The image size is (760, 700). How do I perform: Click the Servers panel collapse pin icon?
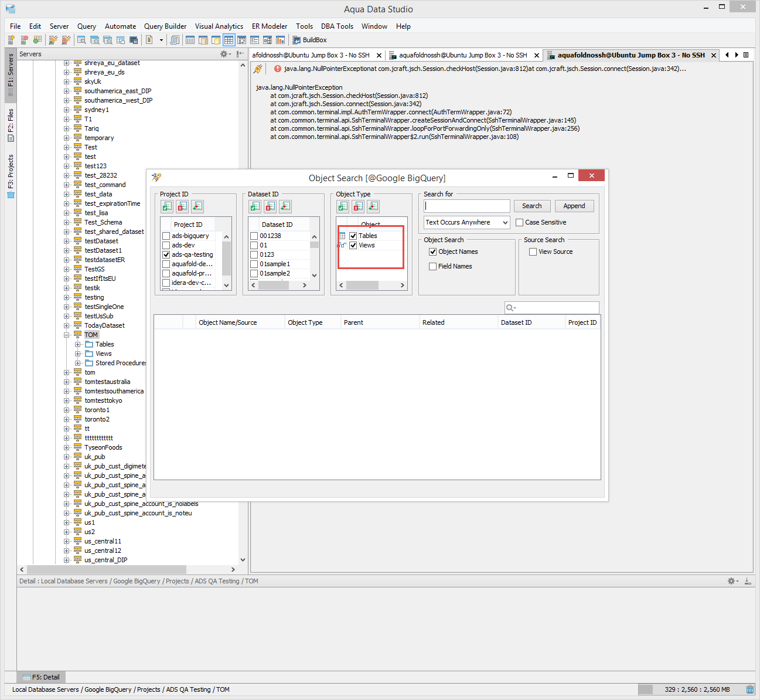tap(240, 54)
